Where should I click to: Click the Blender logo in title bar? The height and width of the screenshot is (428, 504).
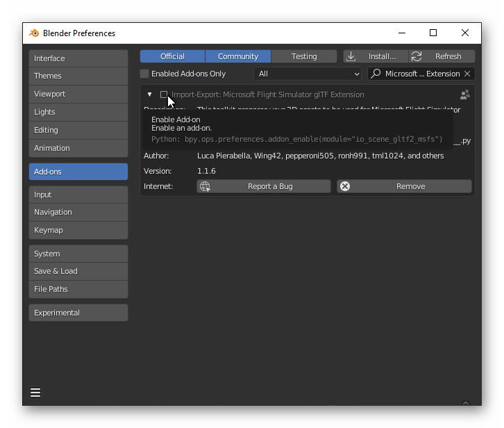34,33
